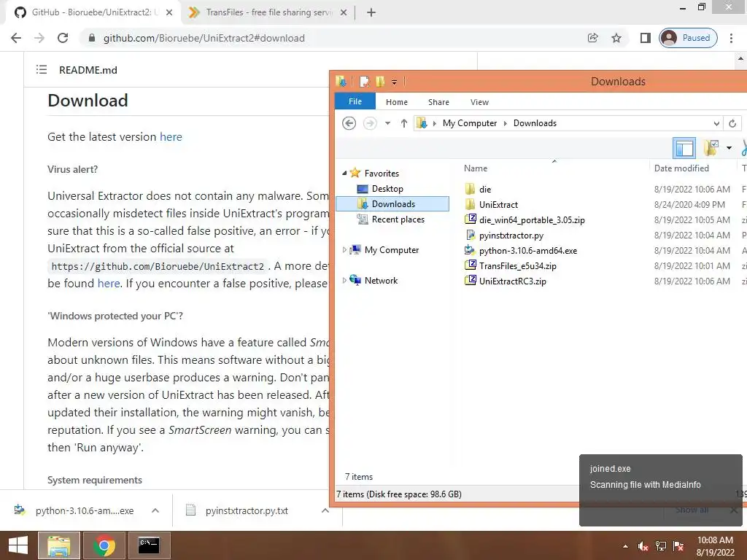Expand Network tree node
The height and width of the screenshot is (560, 747).
(x=344, y=281)
